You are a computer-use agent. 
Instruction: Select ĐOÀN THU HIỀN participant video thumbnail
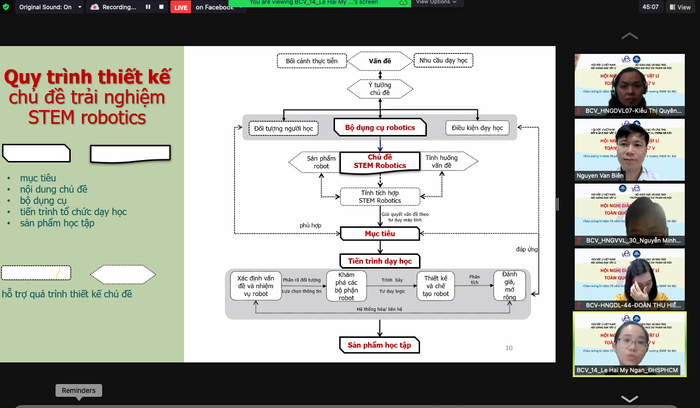[x=629, y=283]
